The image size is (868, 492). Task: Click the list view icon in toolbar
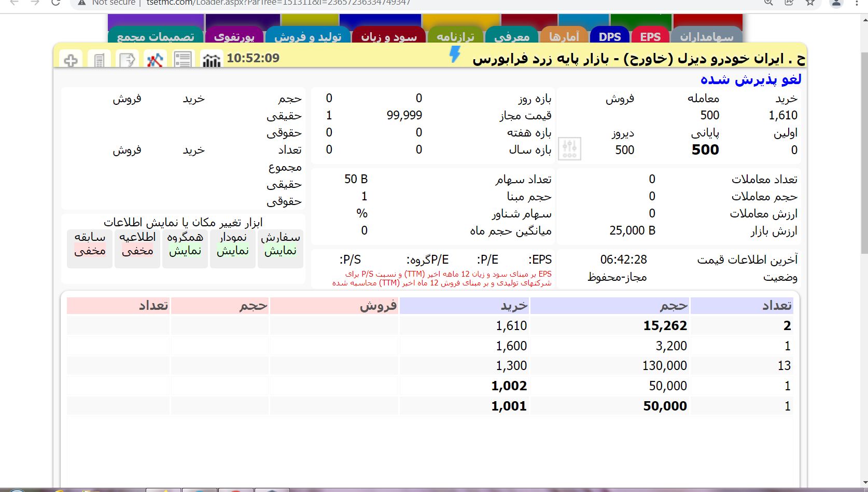point(183,60)
